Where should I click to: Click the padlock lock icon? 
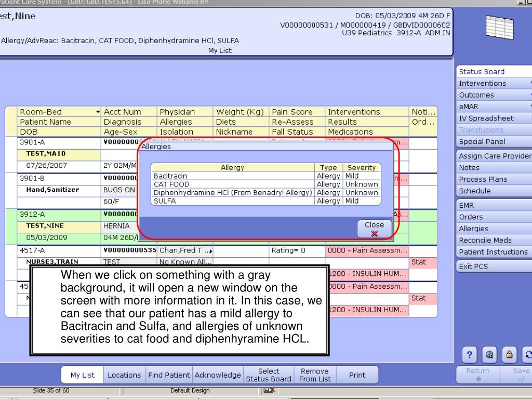(509, 354)
